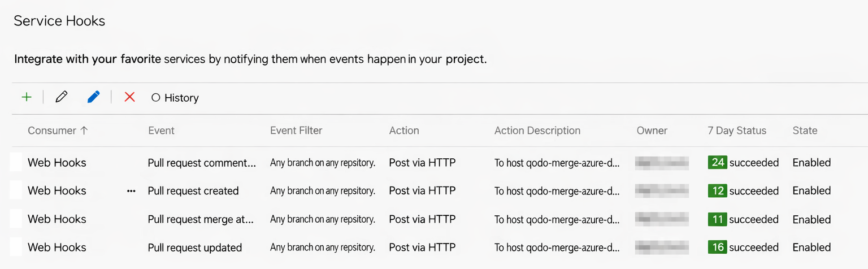Click the green 11 succeeded status badge
Screen dimensions: 868x269
coord(718,219)
